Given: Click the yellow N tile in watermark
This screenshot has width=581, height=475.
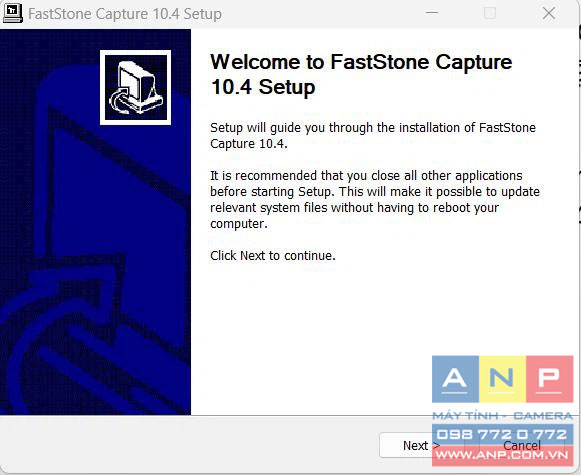Looking at the screenshot, I should point(502,379).
